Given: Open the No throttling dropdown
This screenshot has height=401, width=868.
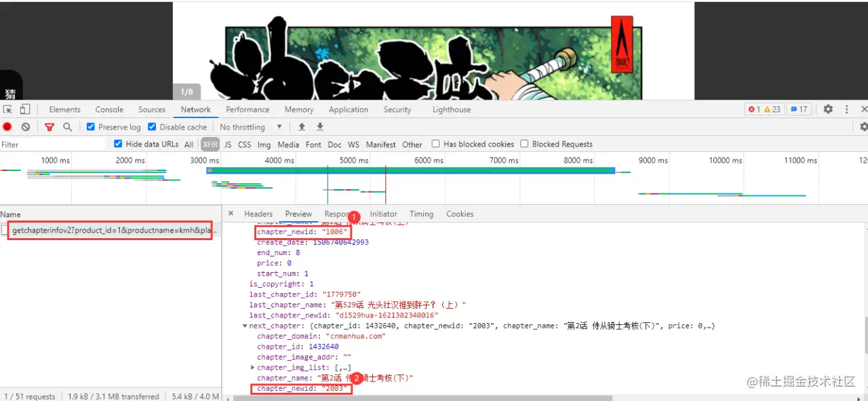Looking at the screenshot, I should 251,127.
